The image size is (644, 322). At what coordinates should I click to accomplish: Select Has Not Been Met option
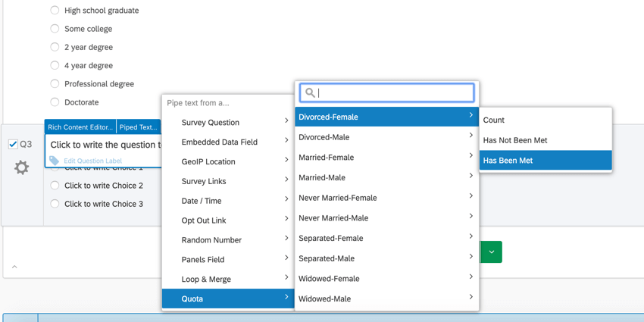click(x=515, y=140)
